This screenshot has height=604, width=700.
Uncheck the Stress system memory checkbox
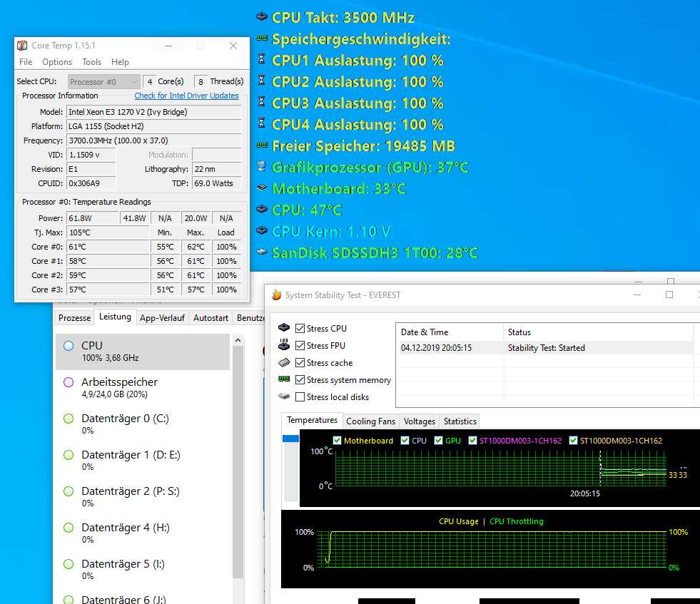pyautogui.click(x=300, y=380)
